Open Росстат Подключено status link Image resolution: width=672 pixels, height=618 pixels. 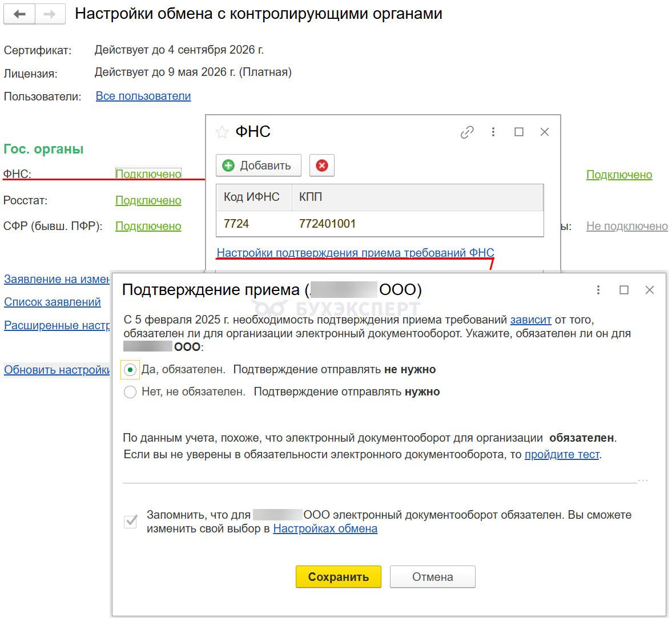[x=148, y=200]
